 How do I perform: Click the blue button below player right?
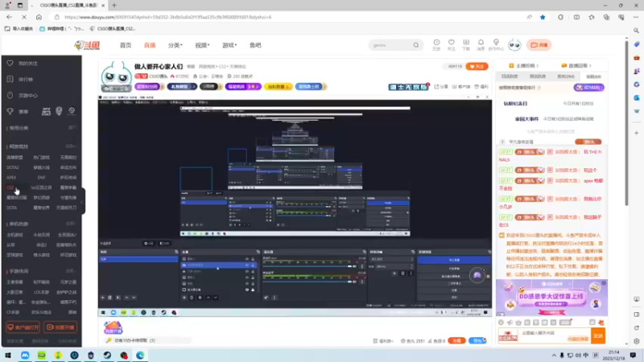click(x=477, y=340)
